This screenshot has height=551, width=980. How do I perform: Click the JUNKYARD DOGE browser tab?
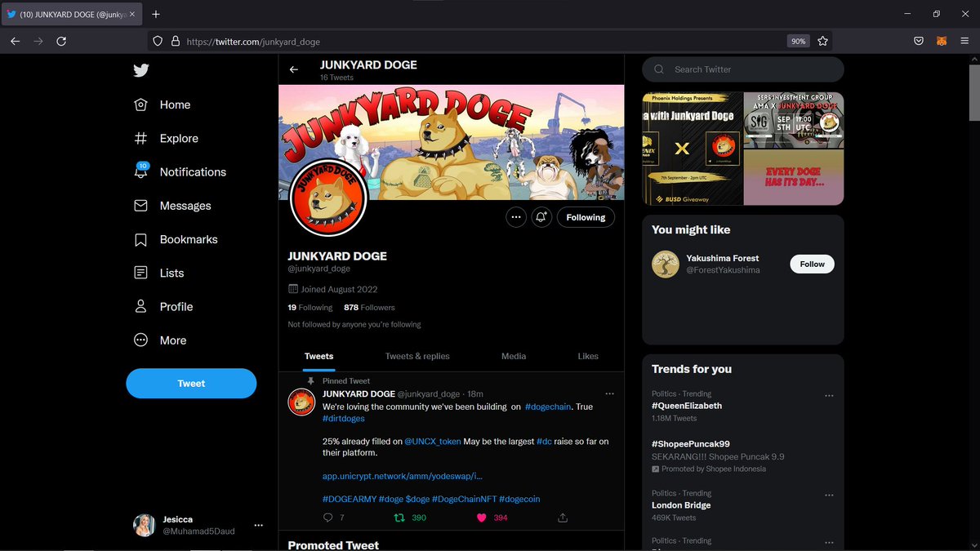(72, 14)
